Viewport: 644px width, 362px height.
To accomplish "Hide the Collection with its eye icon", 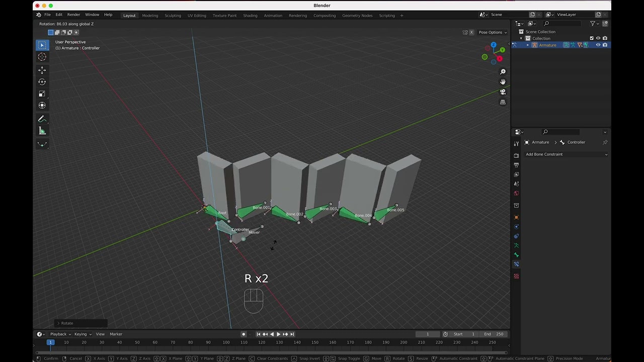I will point(598,38).
